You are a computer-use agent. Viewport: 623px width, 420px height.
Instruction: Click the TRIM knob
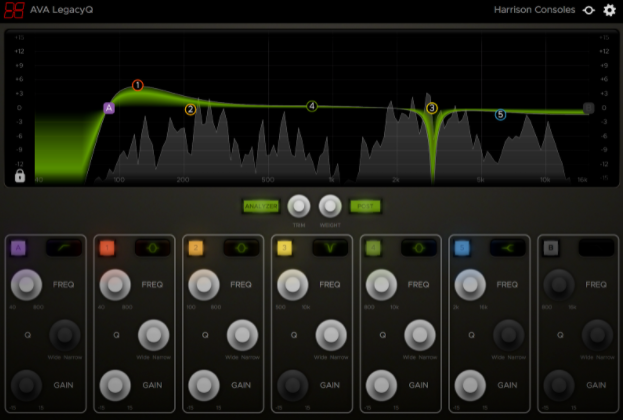click(x=298, y=206)
